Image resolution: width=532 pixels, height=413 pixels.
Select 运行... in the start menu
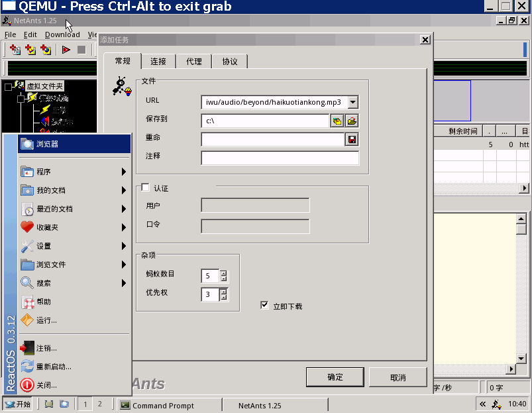coord(74,320)
